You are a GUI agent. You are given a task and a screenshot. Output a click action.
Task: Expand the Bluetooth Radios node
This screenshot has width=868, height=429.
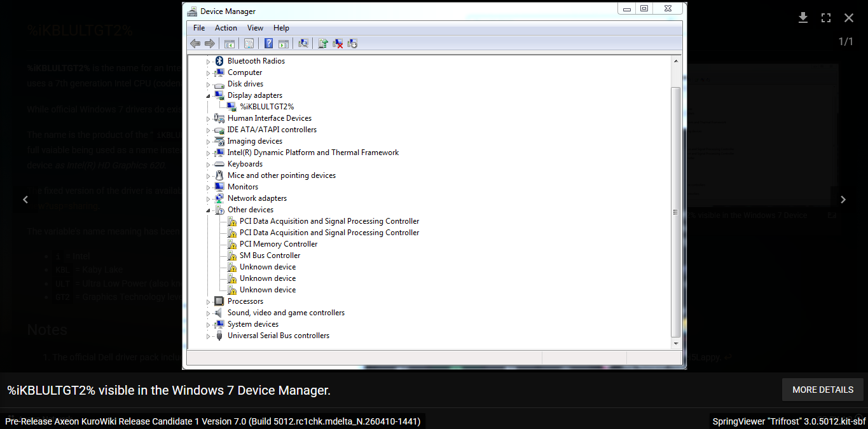tap(208, 62)
